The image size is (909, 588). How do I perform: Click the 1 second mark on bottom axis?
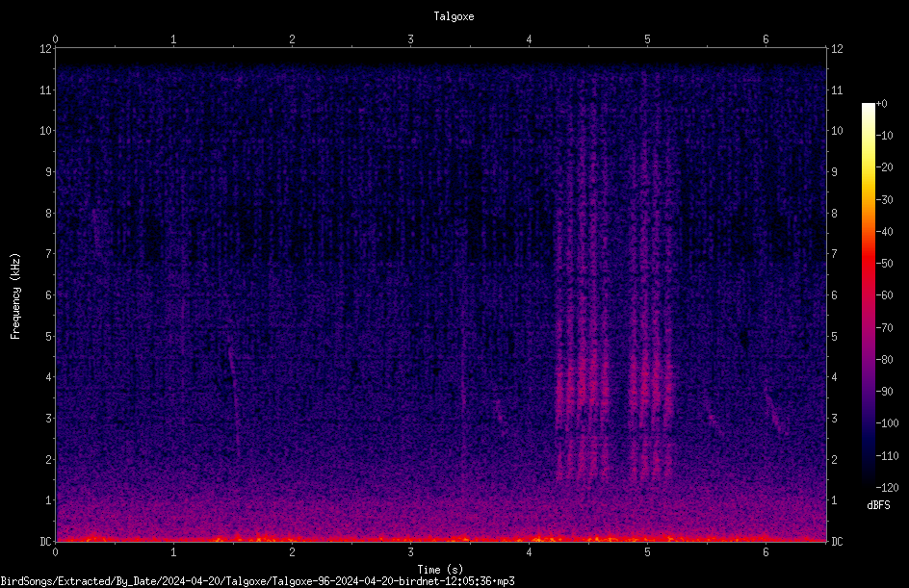click(173, 552)
